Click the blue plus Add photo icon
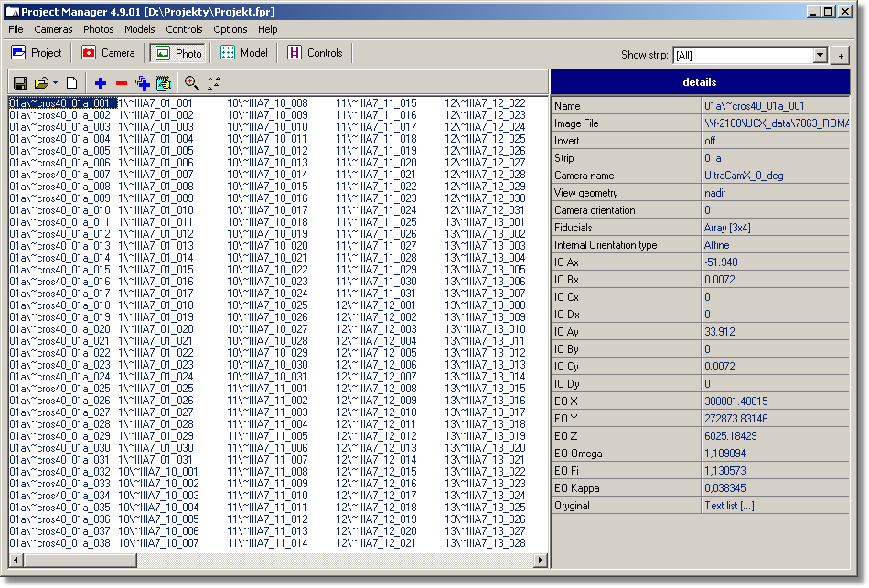The height and width of the screenshot is (588, 869). tap(101, 83)
